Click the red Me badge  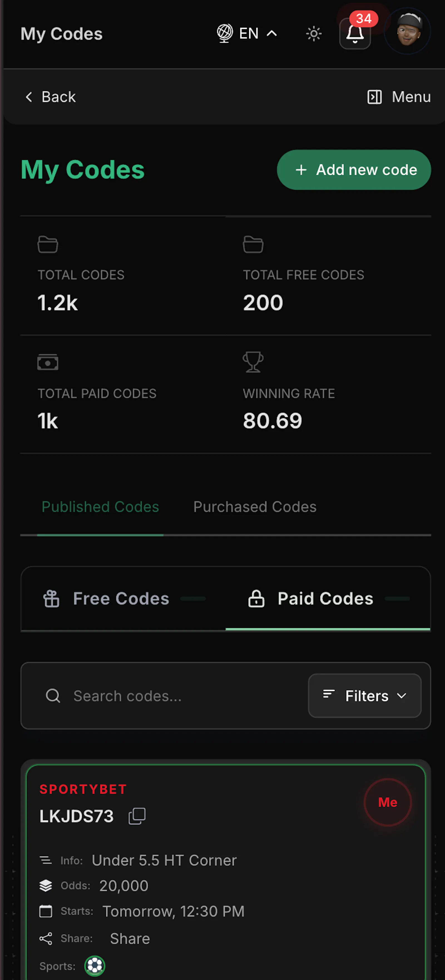[388, 802]
